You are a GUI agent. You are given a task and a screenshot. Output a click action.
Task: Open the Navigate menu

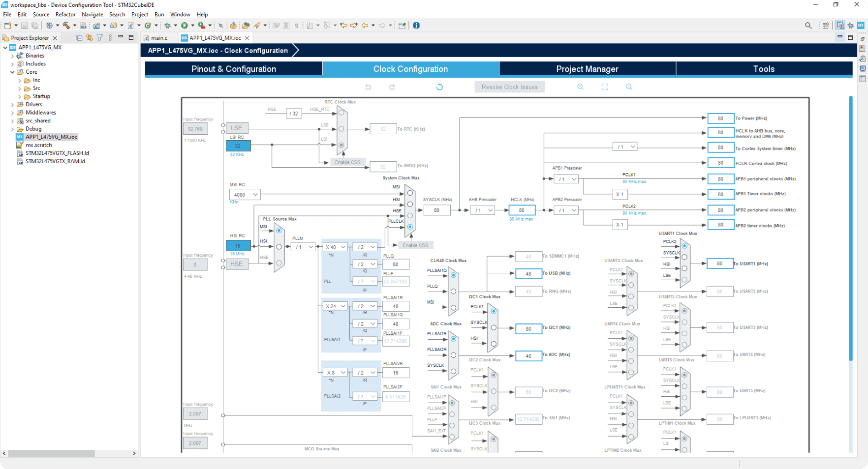pyautogui.click(x=92, y=15)
